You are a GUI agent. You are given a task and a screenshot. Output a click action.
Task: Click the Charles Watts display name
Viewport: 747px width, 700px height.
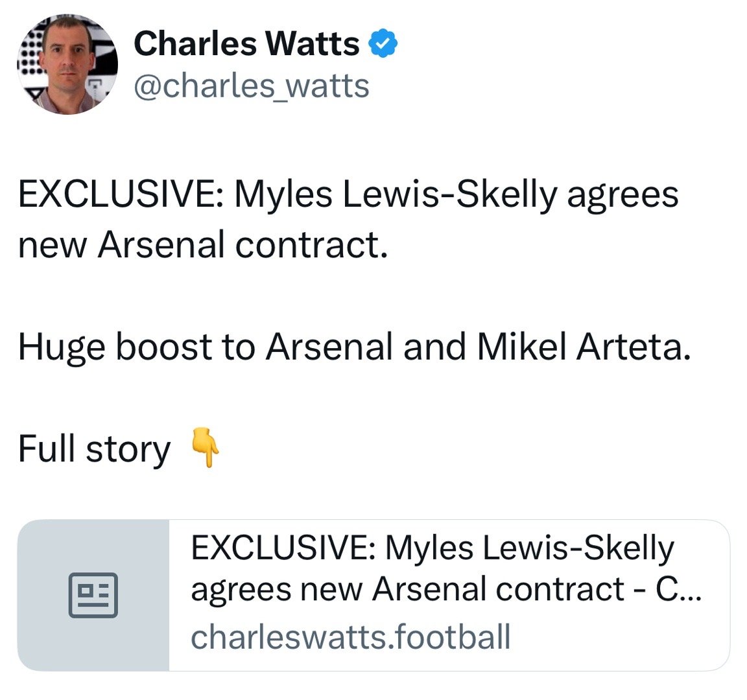point(246,44)
